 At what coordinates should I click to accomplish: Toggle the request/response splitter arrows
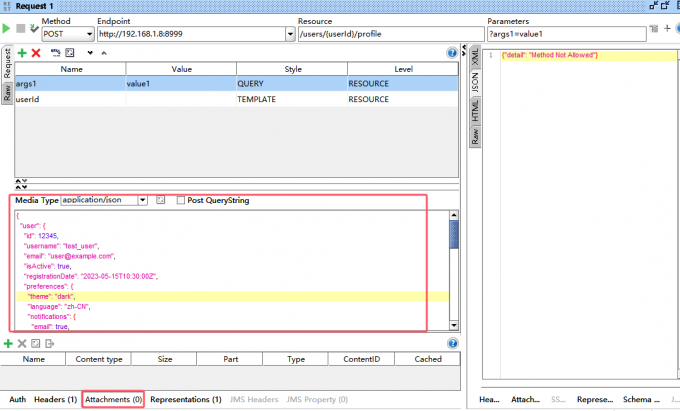click(x=464, y=50)
